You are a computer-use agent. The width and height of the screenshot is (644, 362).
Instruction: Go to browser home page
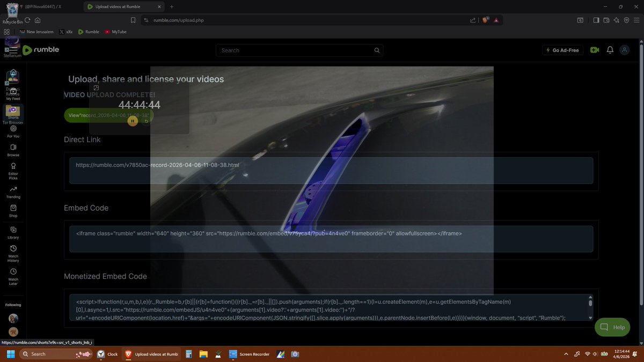[38, 20]
